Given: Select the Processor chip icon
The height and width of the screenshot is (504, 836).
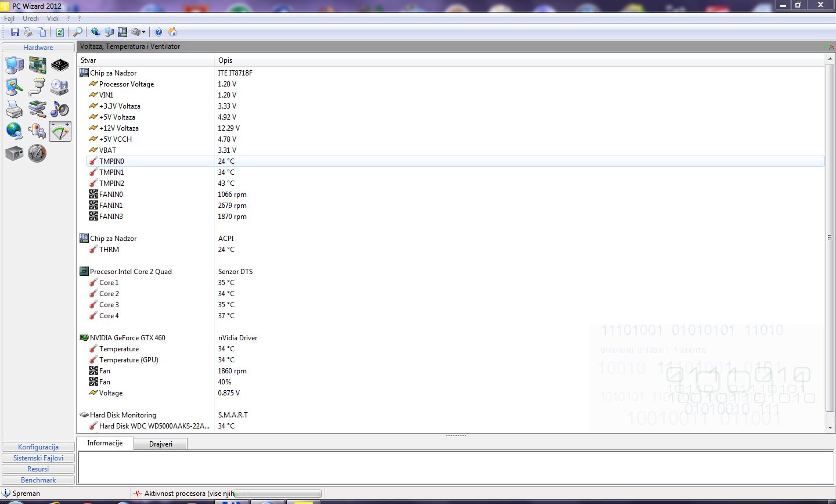Looking at the screenshot, I should click(x=60, y=65).
